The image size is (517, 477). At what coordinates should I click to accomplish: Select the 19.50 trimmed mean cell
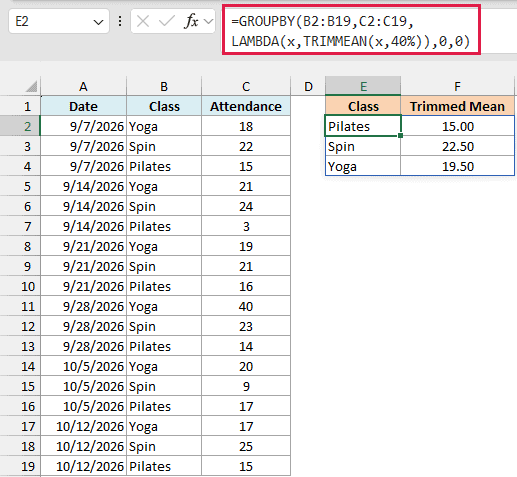point(457,166)
